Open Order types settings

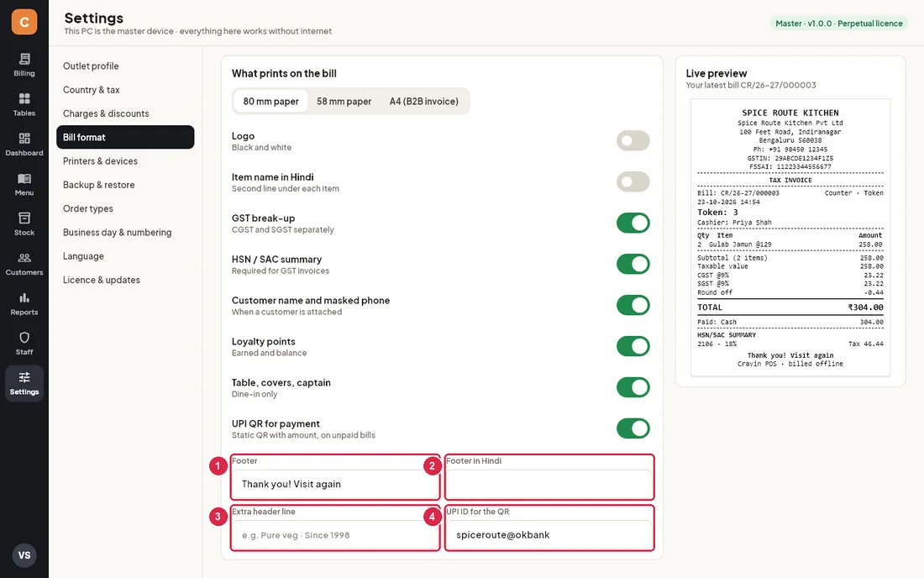[x=125, y=208]
